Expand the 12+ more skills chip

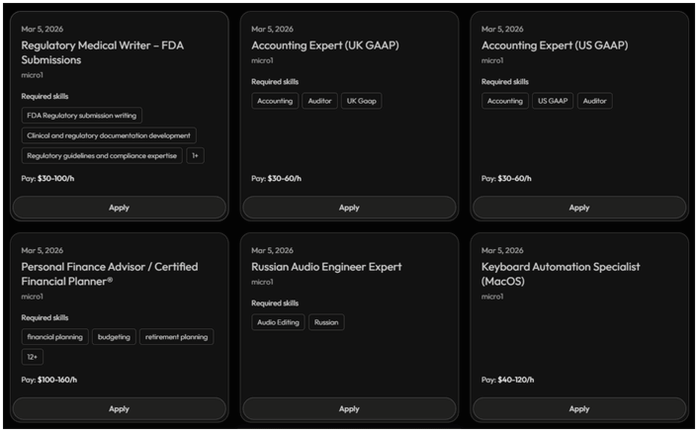32,357
